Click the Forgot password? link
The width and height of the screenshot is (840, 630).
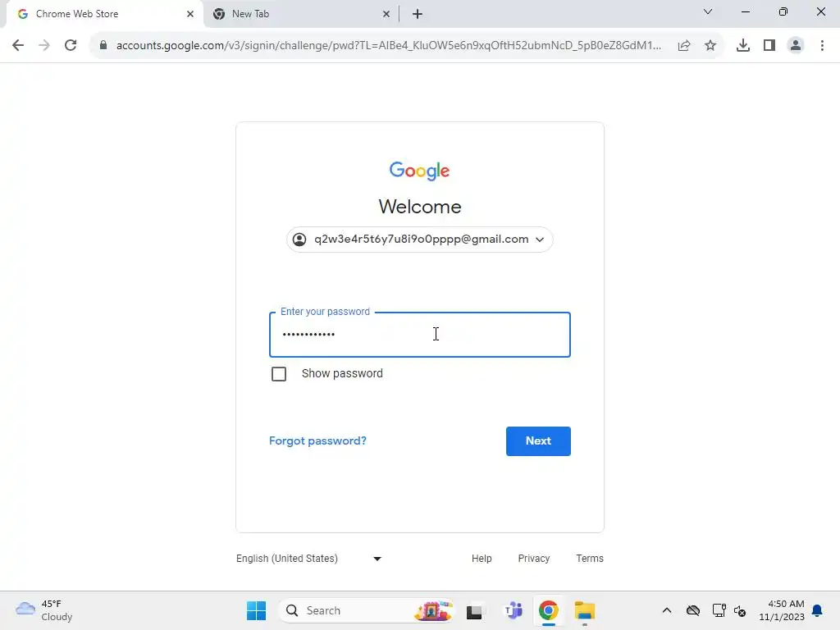coord(317,441)
